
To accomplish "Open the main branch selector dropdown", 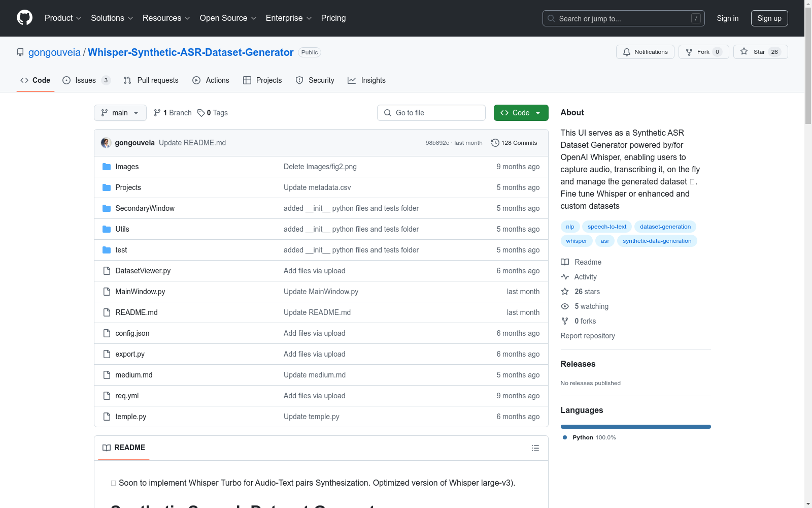I will coord(120,113).
